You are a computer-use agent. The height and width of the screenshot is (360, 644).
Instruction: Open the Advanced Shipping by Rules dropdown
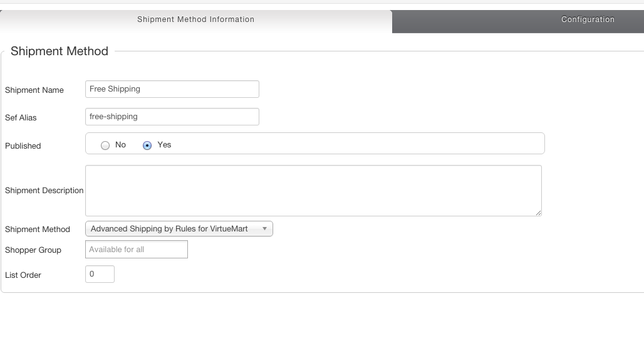[x=179, y=229]
